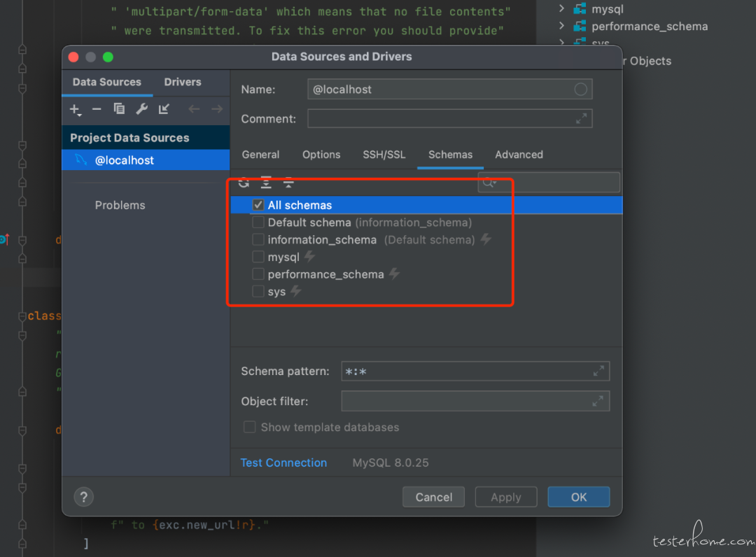Viewport: 756px width, 557px height.
Task: Click the Project Data Sources header
Action: tap(146, 138)
